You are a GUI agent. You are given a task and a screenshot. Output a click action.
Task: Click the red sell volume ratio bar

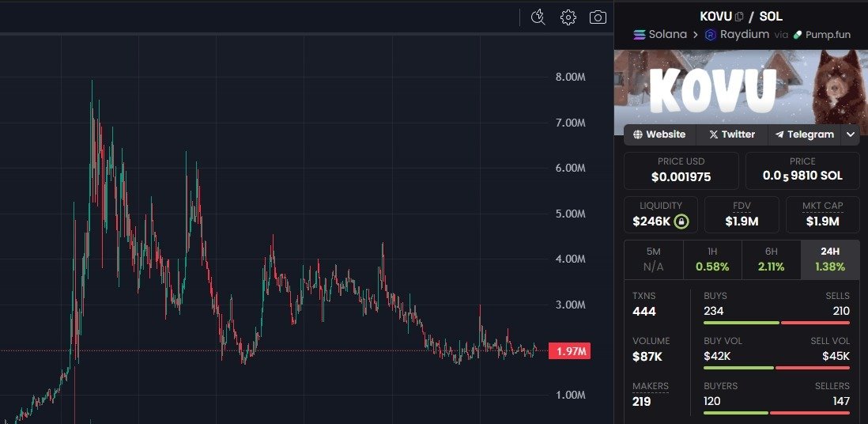coord(813,368)
